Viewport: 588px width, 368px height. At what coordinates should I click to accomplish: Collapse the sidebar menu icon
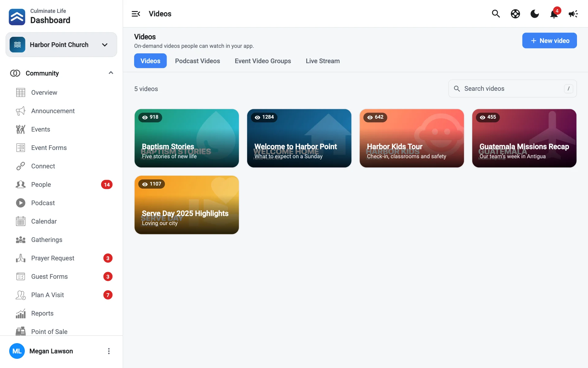[136, 14]
